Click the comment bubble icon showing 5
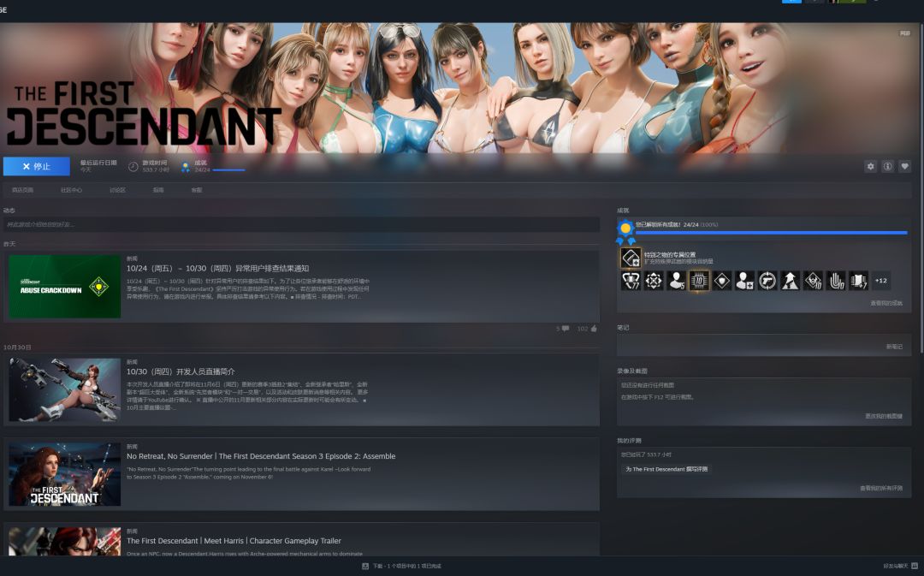 point(566,329)
